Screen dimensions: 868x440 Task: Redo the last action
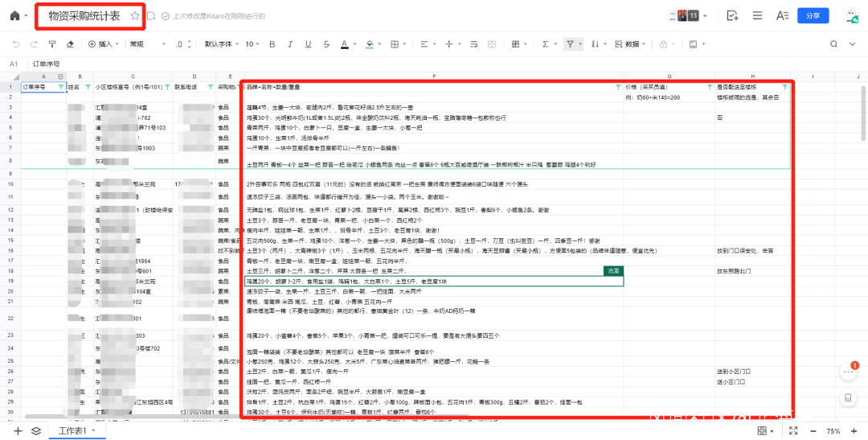point(34,44)
